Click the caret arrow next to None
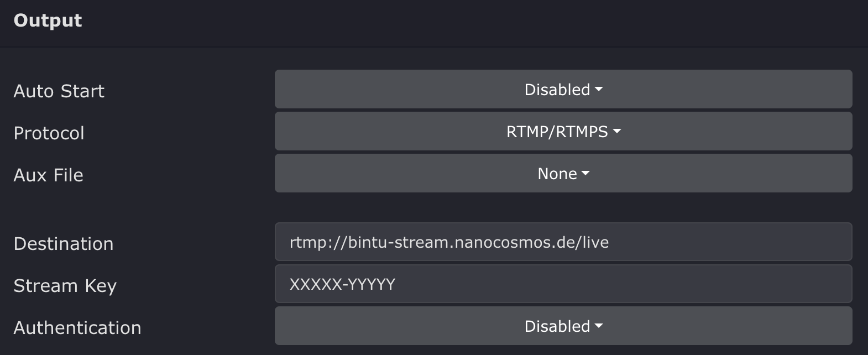 585,174
